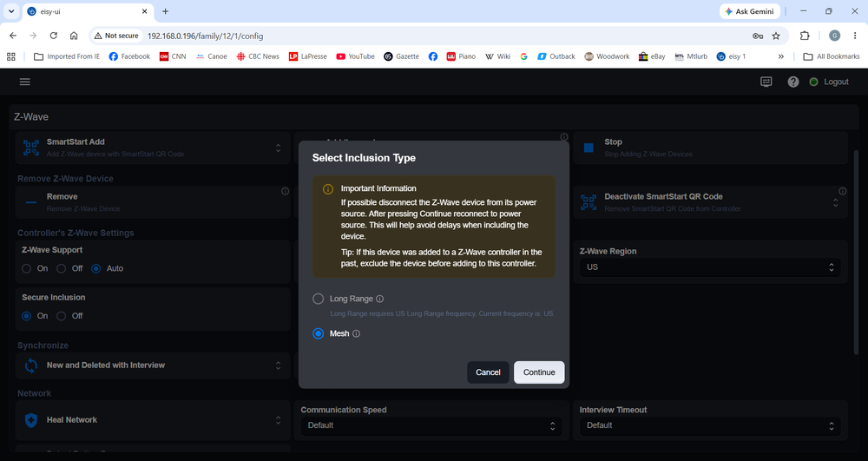Click the Heal Network shield icon
868x461 pixels.
[x=31, y=420]
